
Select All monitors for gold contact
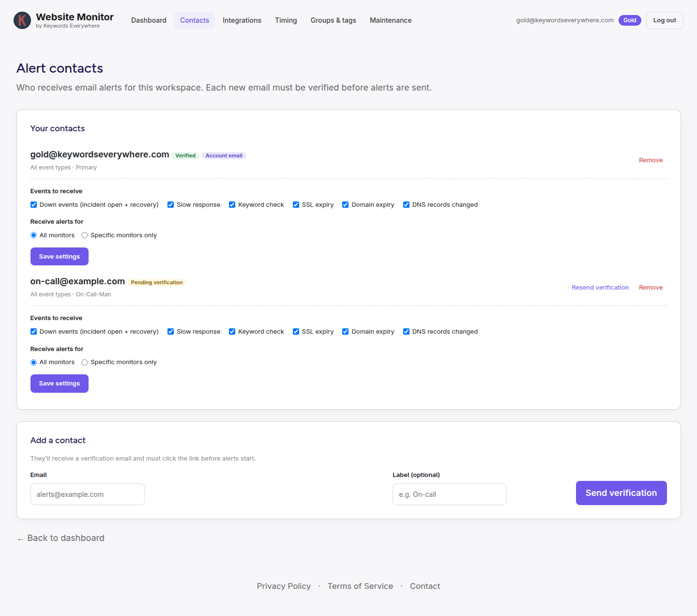(34, 235)
